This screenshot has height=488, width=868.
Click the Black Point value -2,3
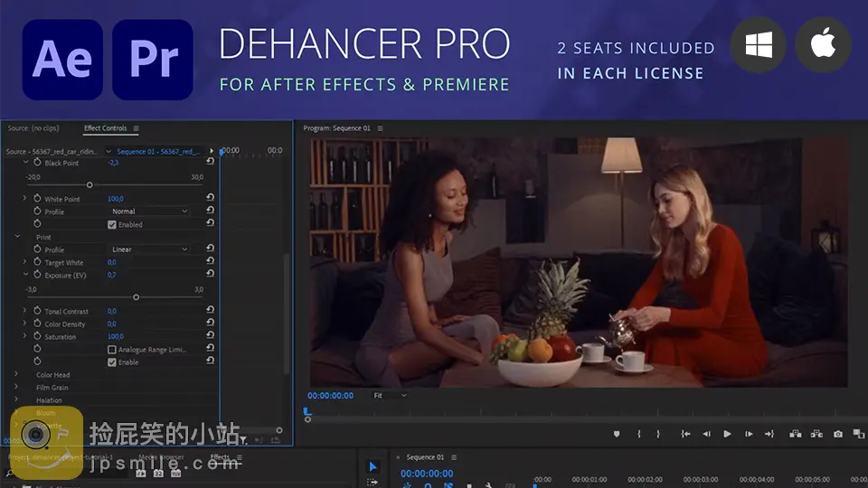point(114,163)
